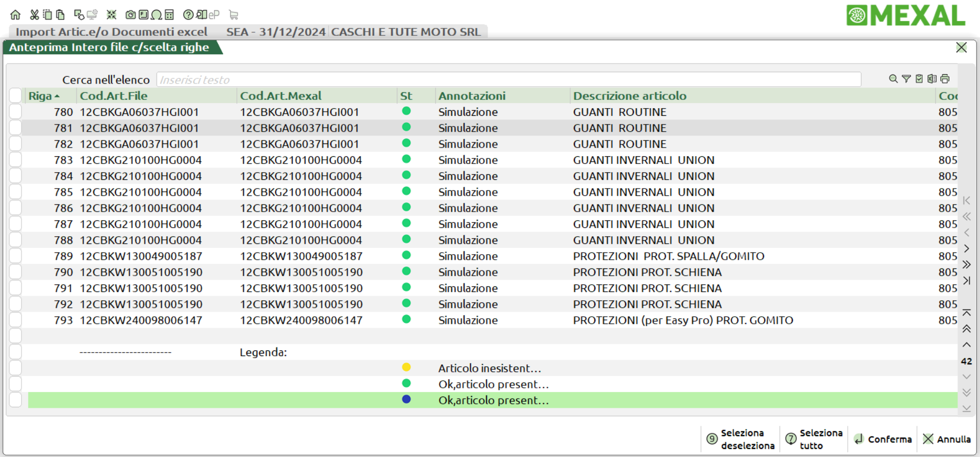Click the camera screenshot icon
980x457 pixels.
tap(131, 15)
